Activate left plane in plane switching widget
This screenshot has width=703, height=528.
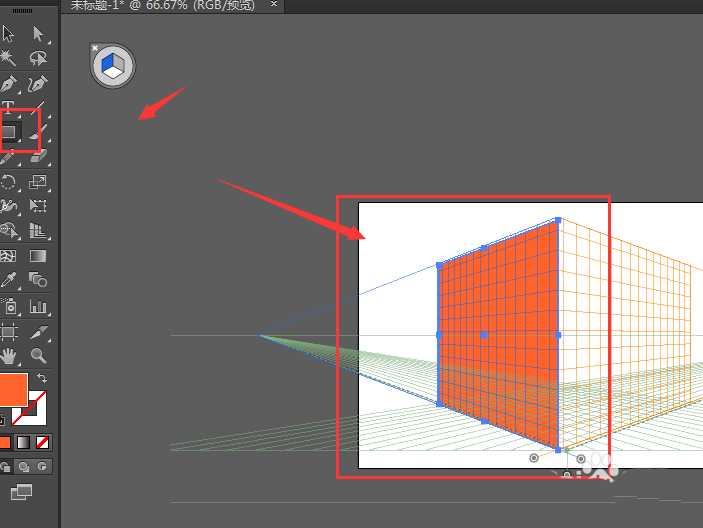click(108, 64)
